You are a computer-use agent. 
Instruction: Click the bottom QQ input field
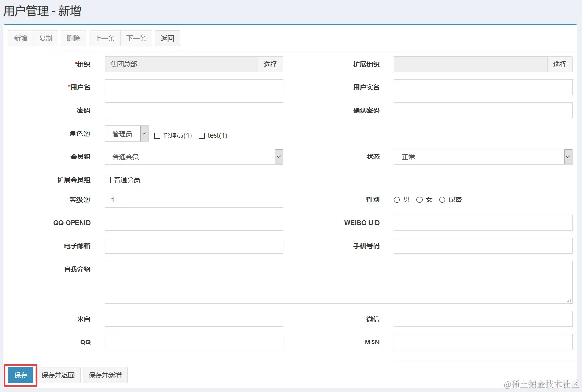194,342
